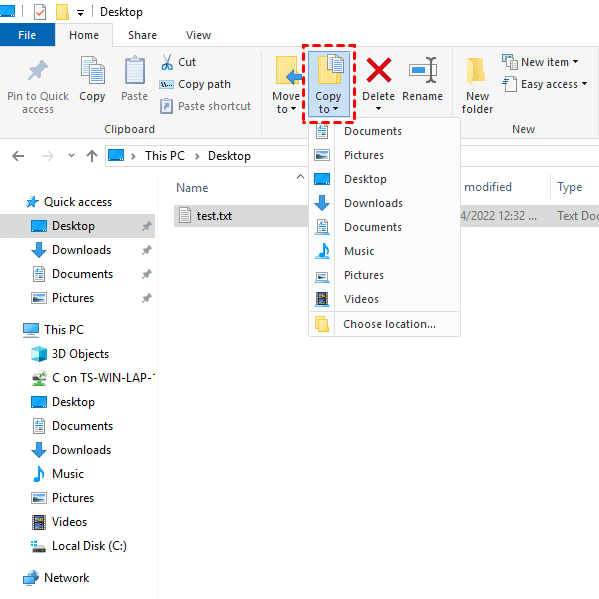
Task: Open the recent locations chevron dropdown
Action: [71, 155]
